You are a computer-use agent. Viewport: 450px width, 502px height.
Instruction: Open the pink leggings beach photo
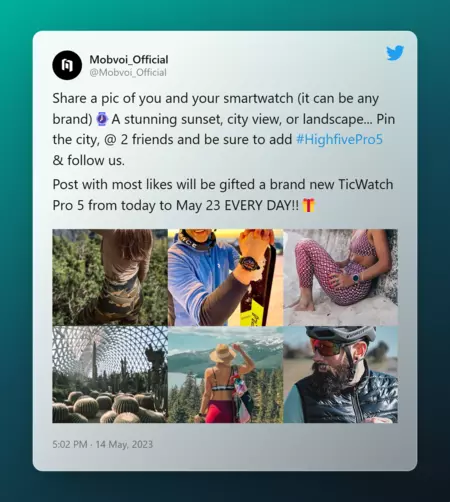(340, 277)
